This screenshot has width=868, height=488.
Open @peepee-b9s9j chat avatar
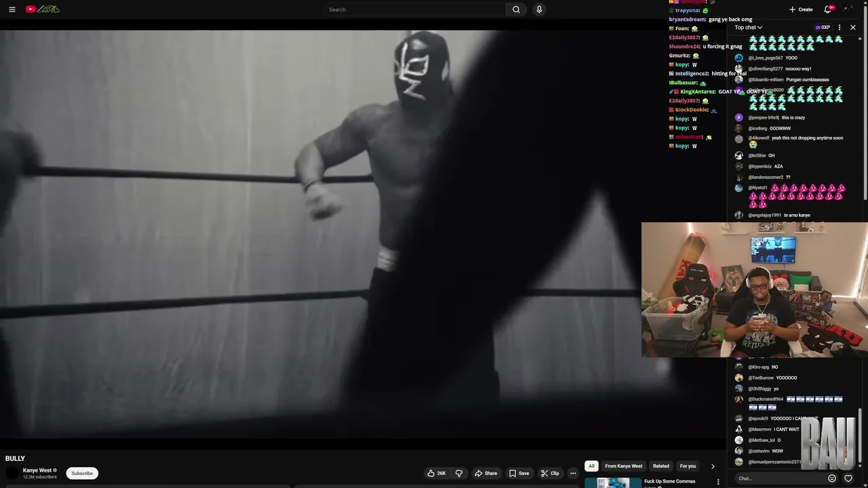coord(738,117)
